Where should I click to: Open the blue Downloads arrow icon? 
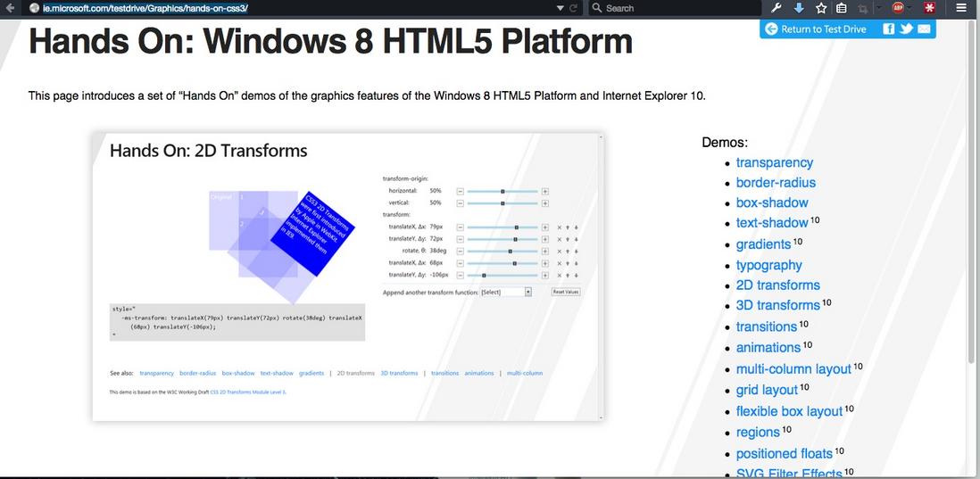799,8
